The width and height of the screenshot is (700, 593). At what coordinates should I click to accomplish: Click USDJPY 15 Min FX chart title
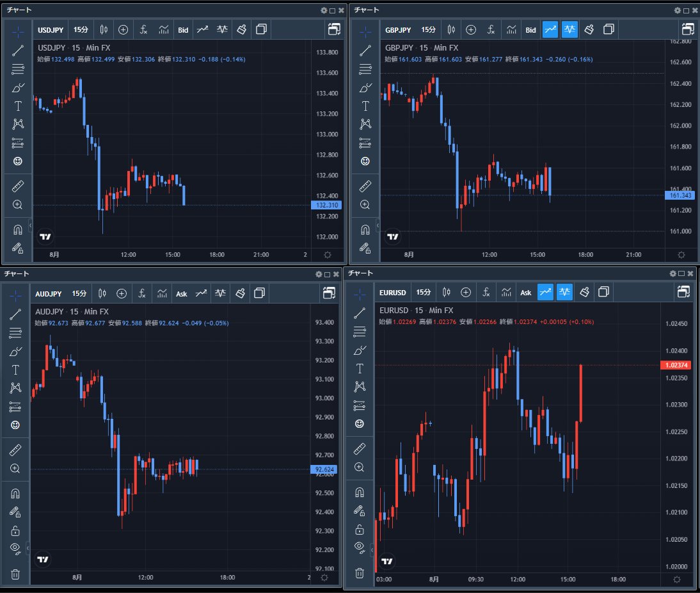(x=74, y=48)
